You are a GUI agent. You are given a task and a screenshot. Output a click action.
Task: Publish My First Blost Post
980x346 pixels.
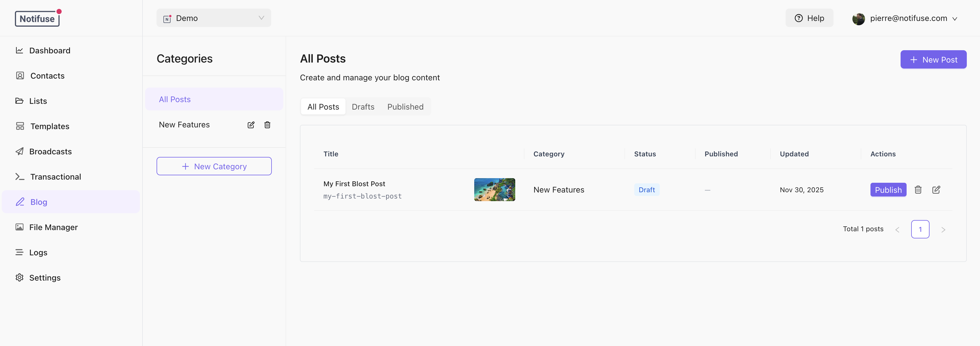point(888,190)
